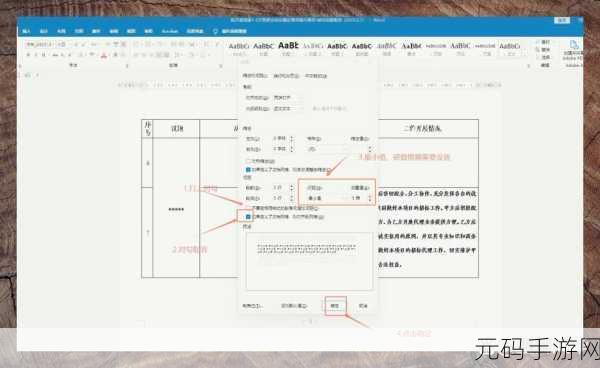Confirm the Paragraph dialog with OK
The image size is (600, 368).
click(335, 306)
